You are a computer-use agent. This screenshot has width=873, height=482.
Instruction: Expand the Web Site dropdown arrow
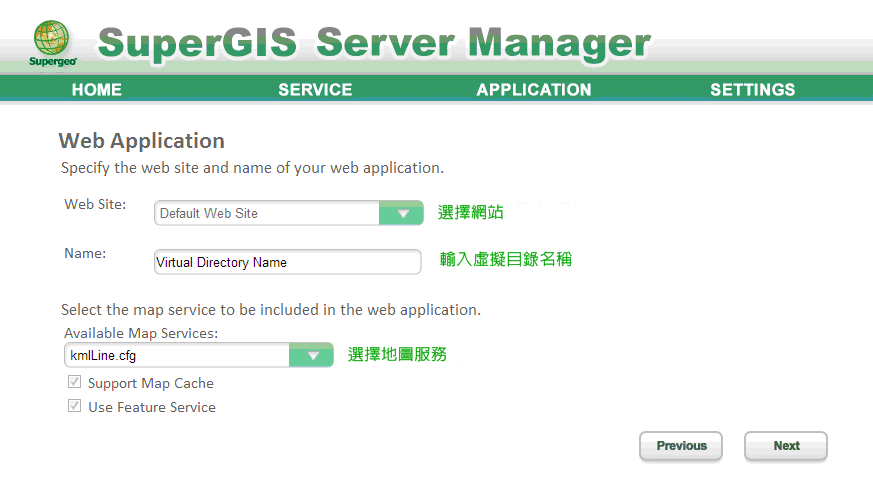point(401,213)
